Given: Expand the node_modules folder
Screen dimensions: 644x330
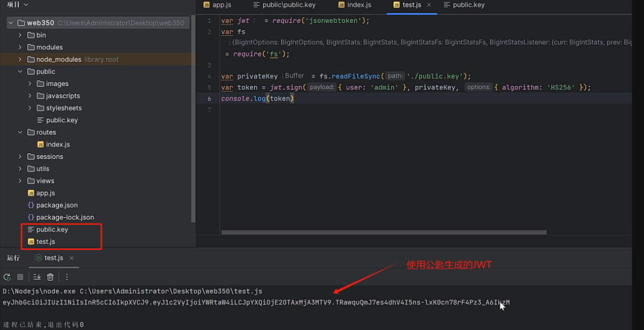Looking at the screenshot, I should [20, 59].
